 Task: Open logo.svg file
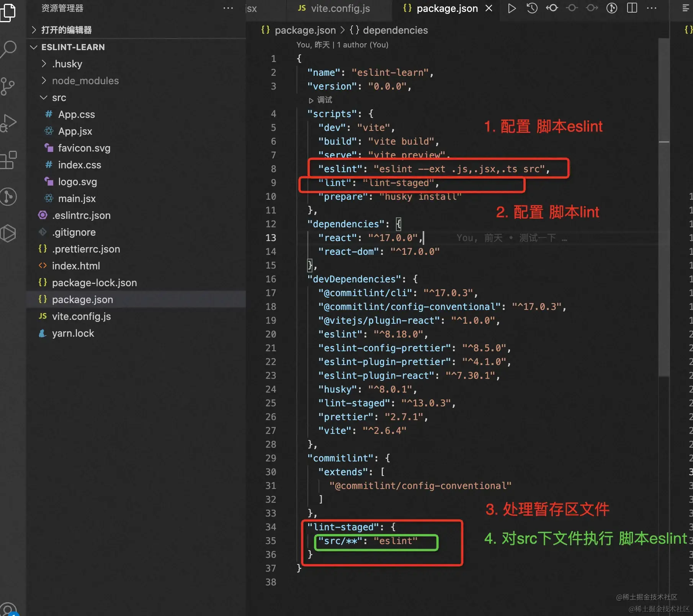136,182
